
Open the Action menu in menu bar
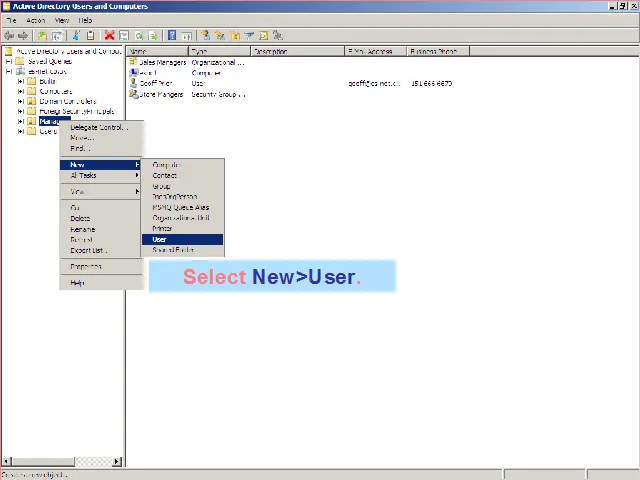coord(36,20)
